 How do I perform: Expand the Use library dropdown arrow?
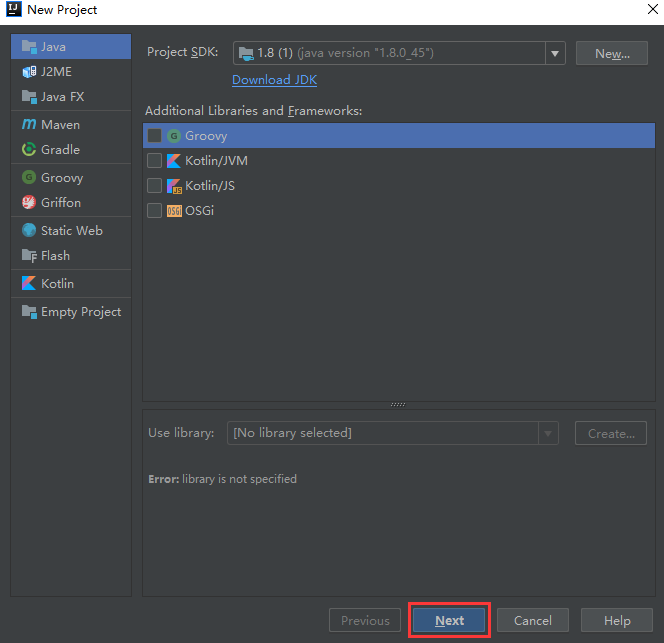pos(548,433)
